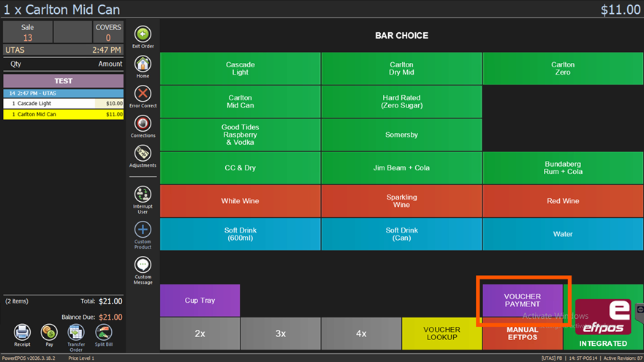Click the COVERS 0 box

pyautogui.click(x=108, y=32)
